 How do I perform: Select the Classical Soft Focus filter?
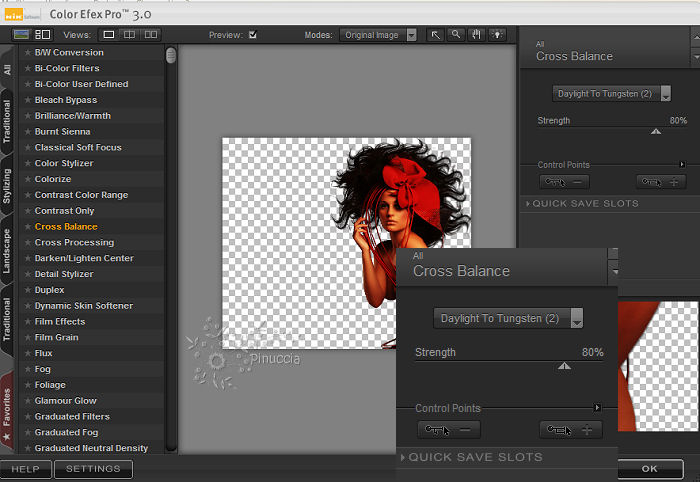coord(78,147)
